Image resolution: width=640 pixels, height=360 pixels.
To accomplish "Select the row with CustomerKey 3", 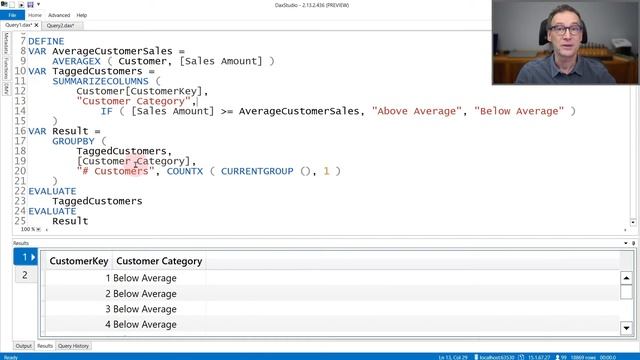I will click(x=332, y=309).
